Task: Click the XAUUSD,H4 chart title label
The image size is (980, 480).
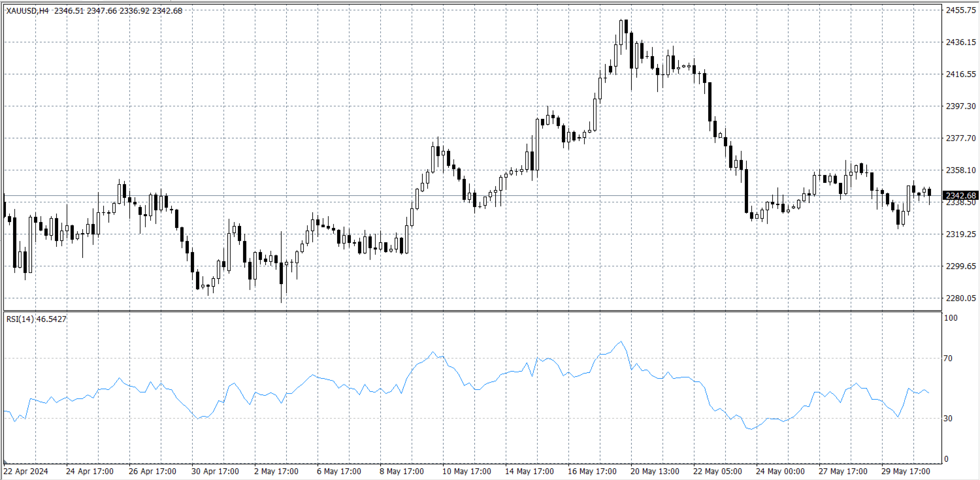Action: coord(27,11)
